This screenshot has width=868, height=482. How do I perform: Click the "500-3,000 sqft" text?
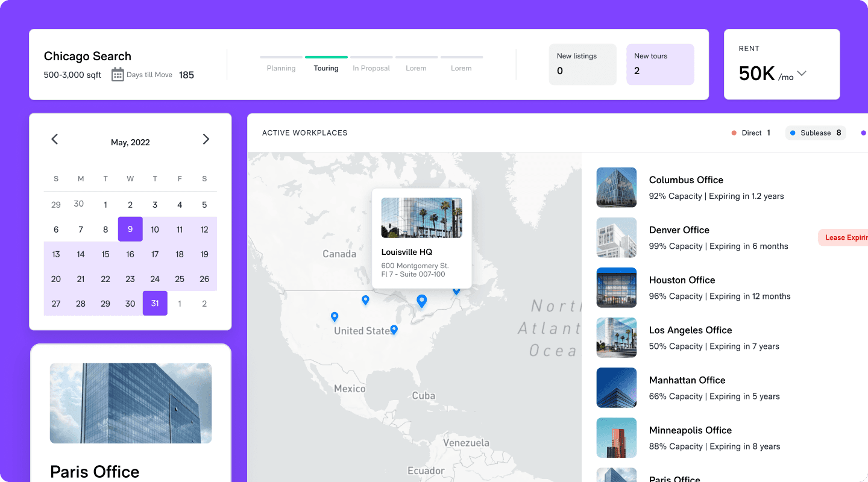(x=73, y=75)
